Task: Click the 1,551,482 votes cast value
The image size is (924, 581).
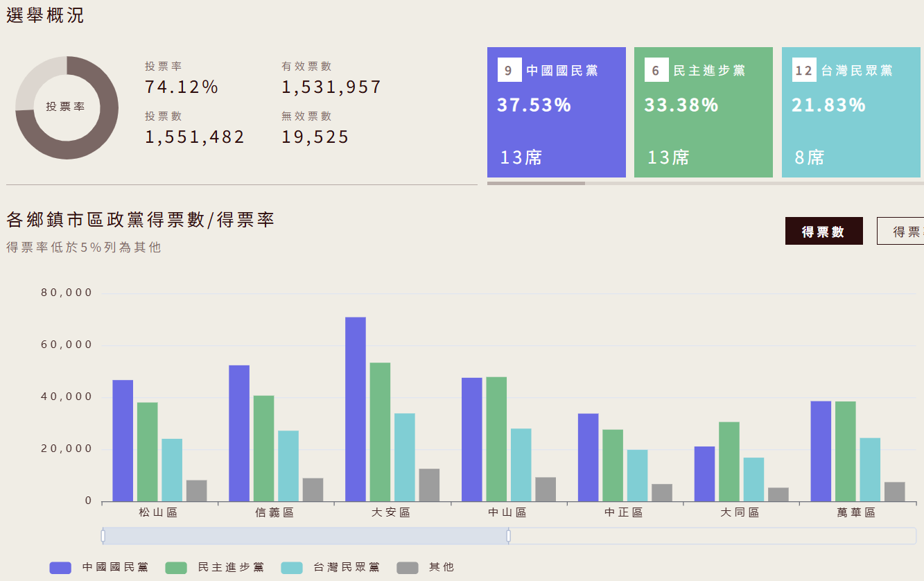Action: pyautogui.click(x=195, y=137)
